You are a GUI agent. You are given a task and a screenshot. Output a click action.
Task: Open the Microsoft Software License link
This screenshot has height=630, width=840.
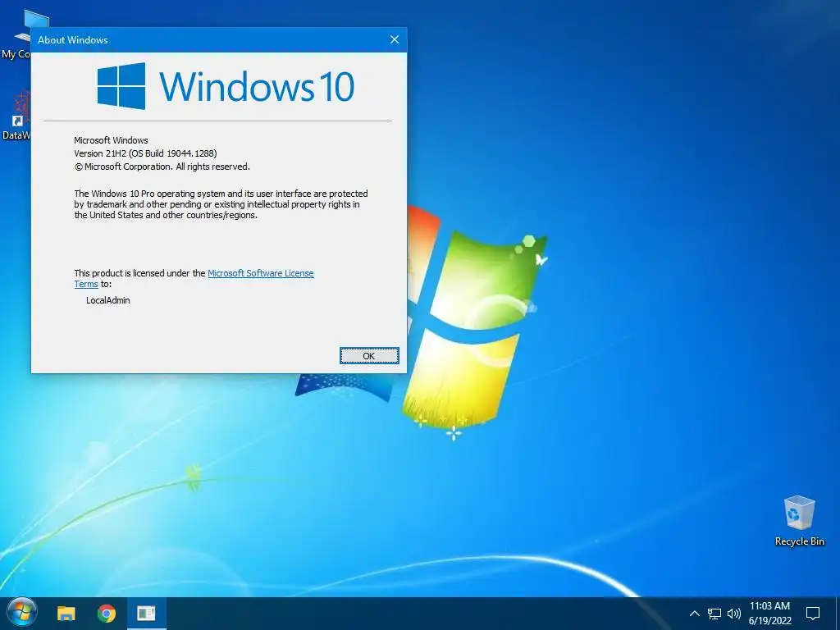260,273
